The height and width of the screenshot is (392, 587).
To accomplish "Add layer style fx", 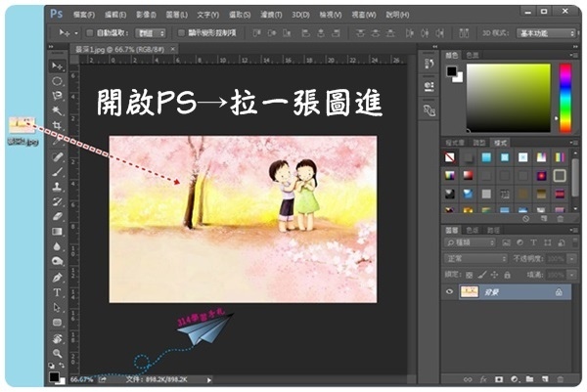I will 483,379.
